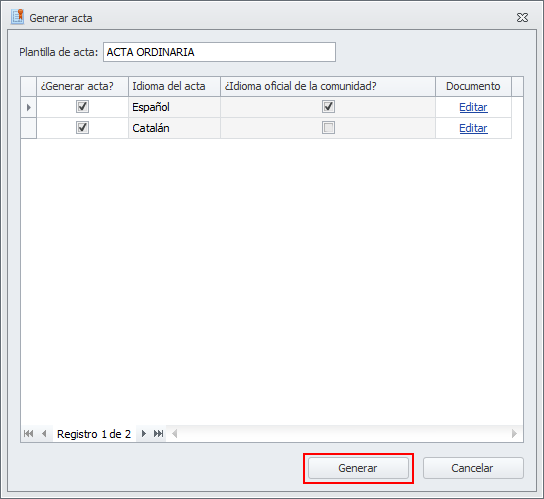This screenshot has width=544, height=499.
Task: Click the horizontal scrollbar right arrow
Action: [x=514, y=433]
